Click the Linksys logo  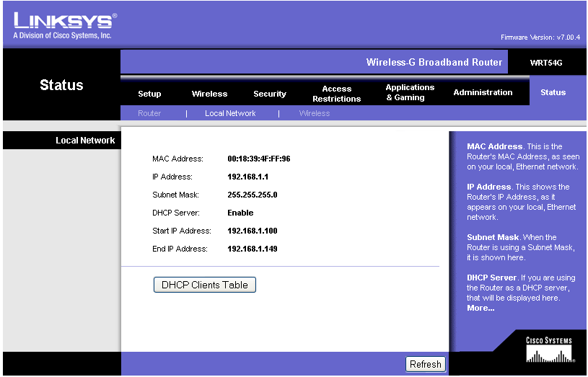[65, 25]
